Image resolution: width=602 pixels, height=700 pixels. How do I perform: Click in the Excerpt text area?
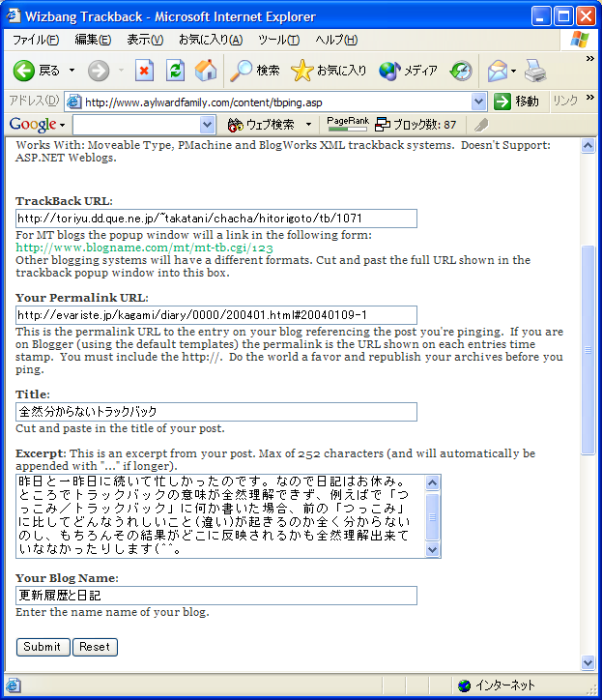(220, 516)
